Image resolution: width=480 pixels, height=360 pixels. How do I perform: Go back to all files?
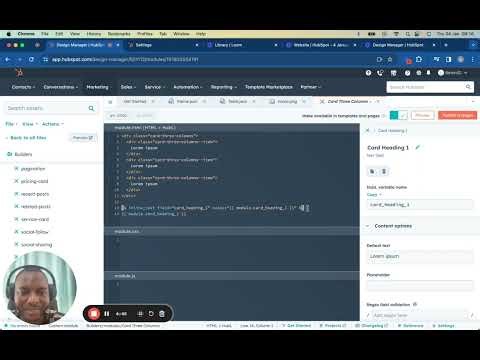(x=26, y=138)
